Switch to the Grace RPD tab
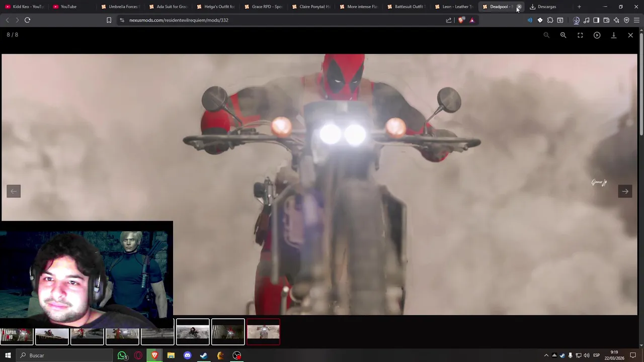Screen dimensions: 644x362 click(x=264, y=7)
